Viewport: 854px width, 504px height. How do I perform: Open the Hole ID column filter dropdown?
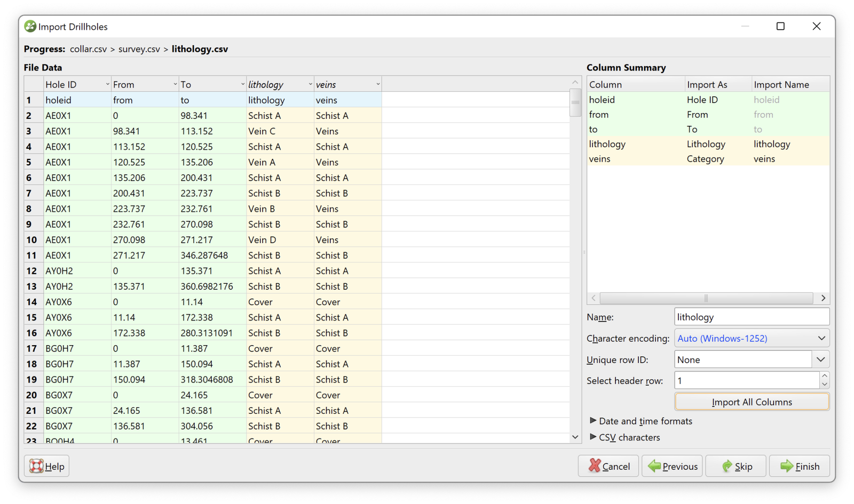(x=106, y=84)
